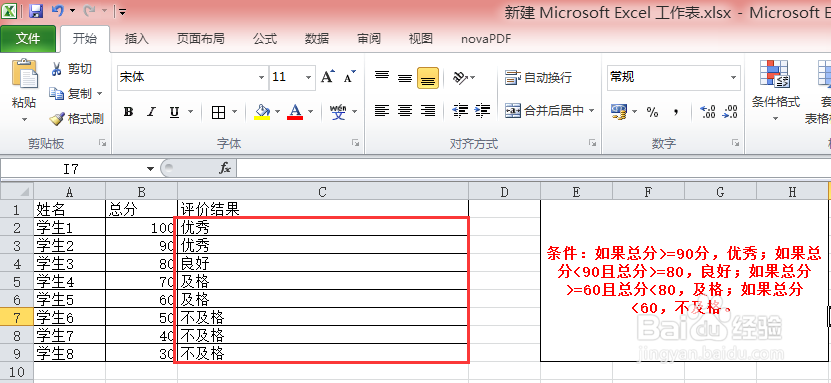Click the Undo arrow icon

(58, 11)
